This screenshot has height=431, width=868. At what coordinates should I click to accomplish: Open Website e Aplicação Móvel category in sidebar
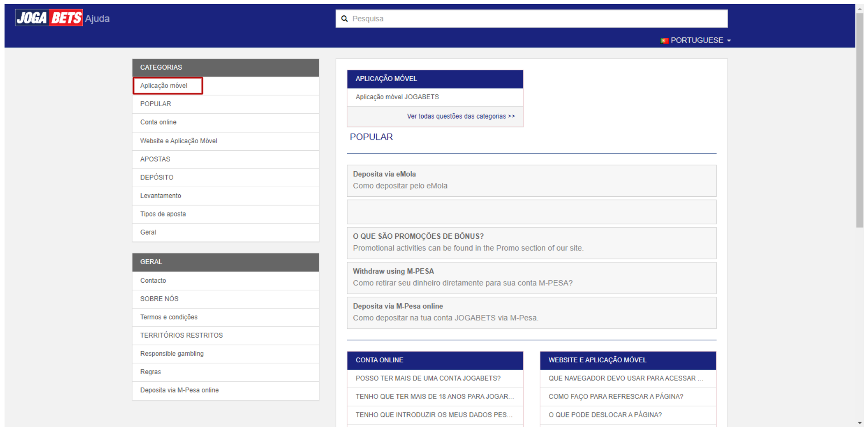click(225, 141)
